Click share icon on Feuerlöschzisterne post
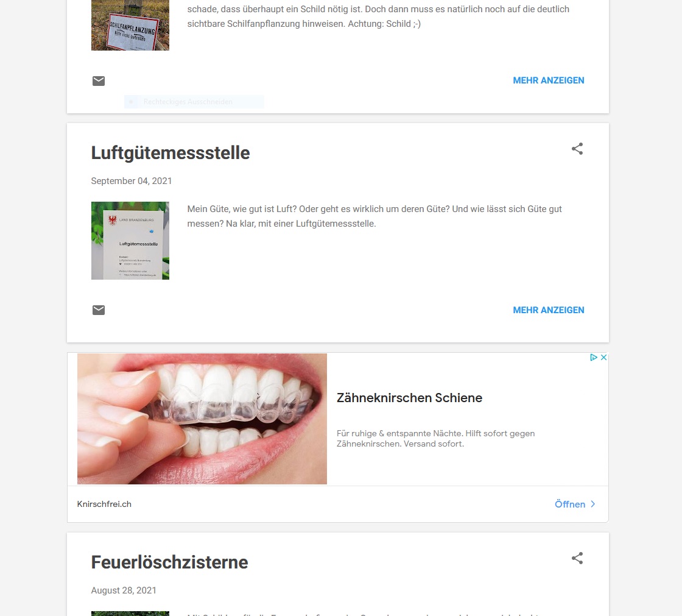The image size is (682, 616). pos(577,558)
